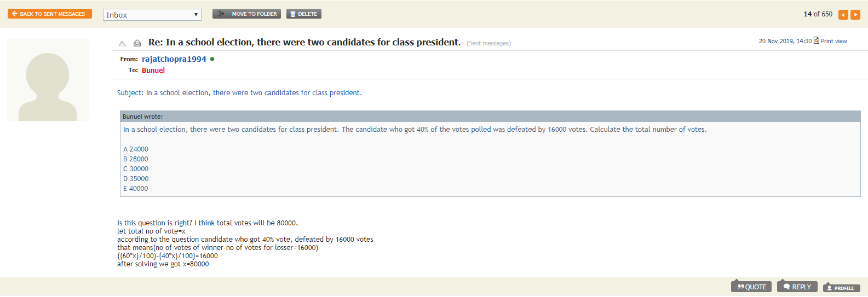Quote this message
Viewport: 868px width, 297px height.
(751, 287)
